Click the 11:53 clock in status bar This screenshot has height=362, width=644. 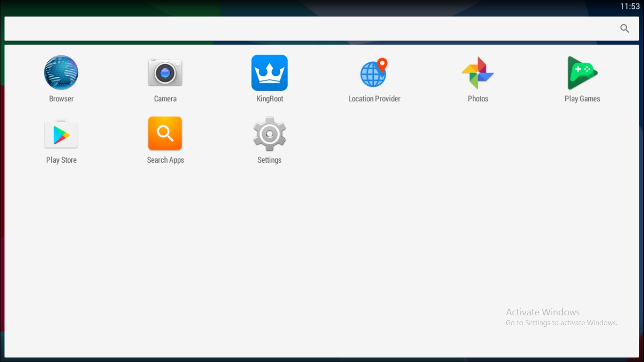coord(629,6)
